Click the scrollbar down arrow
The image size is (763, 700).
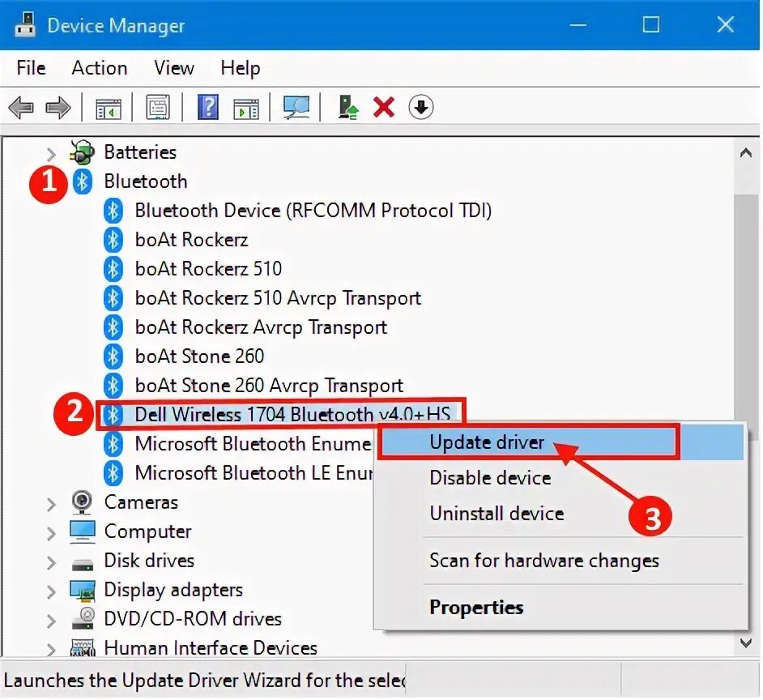(x=745, y=643)
